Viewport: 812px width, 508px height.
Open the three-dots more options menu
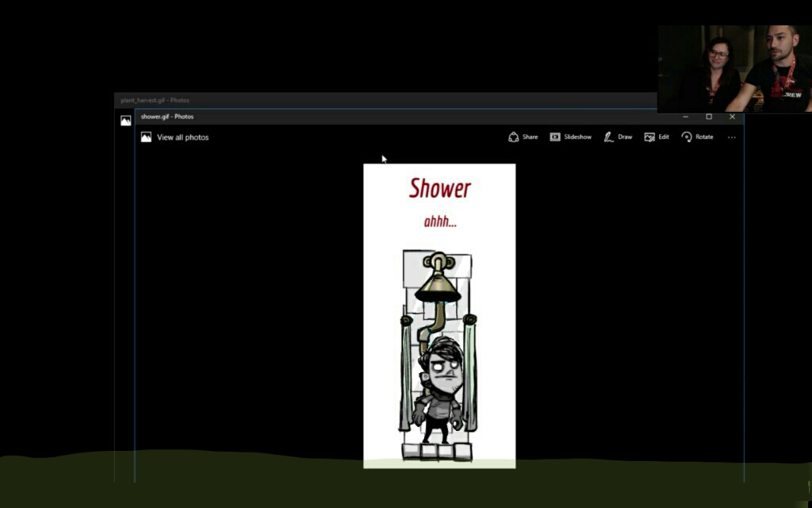[731, 137]
